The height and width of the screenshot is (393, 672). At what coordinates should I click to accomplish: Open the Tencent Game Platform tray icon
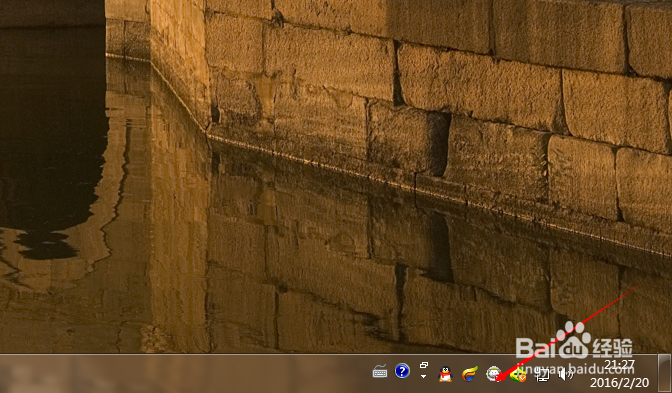(x=470, y=374)
